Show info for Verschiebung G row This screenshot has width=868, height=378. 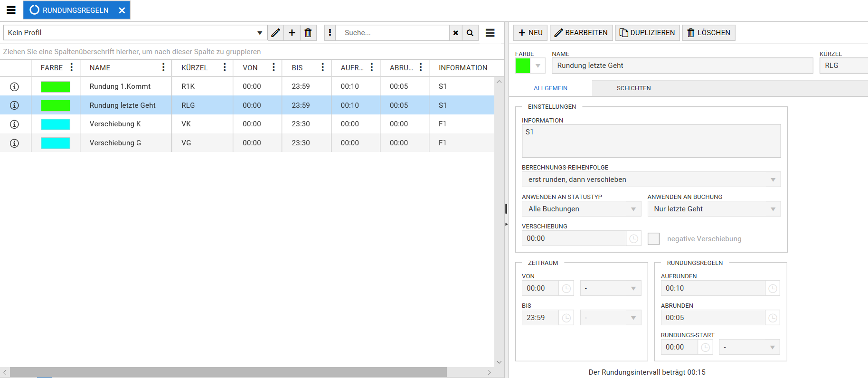pos(15,143)
